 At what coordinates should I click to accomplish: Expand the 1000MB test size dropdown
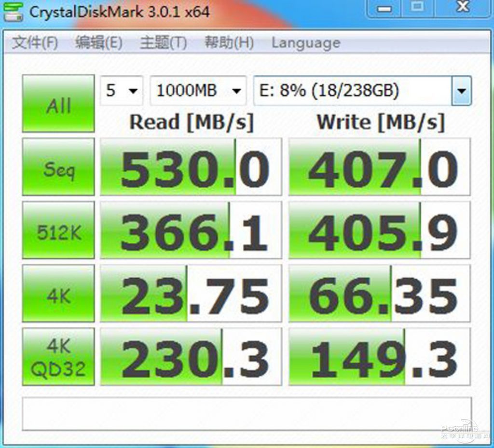pos(198,91)
